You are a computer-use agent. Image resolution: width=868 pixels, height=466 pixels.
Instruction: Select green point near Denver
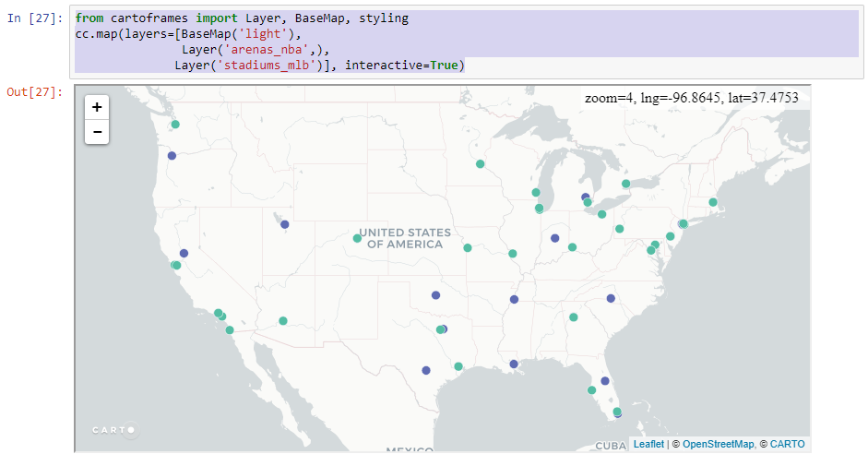(357, 238)
